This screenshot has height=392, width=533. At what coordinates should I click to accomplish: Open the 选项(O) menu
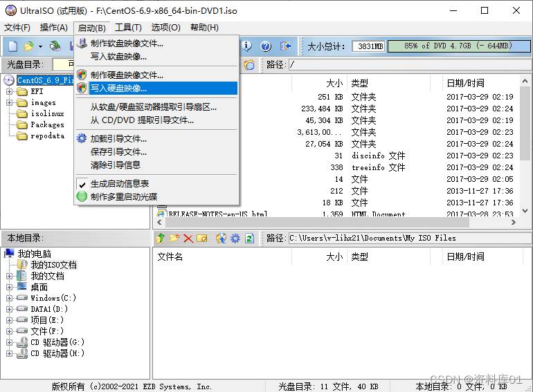[165, 28]
